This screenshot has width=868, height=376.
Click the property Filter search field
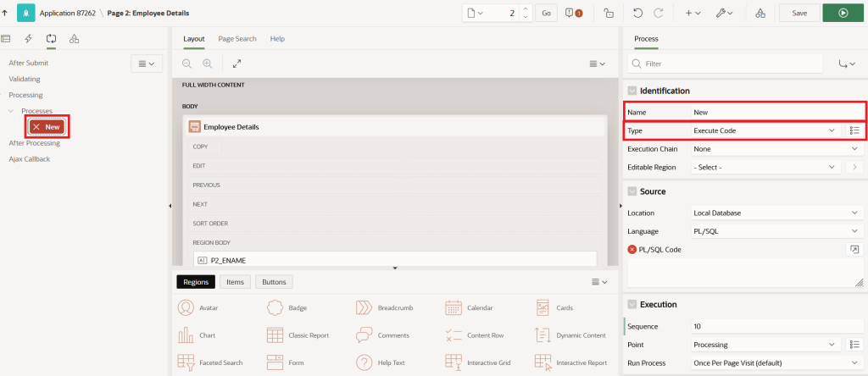[x=726, y=64]
